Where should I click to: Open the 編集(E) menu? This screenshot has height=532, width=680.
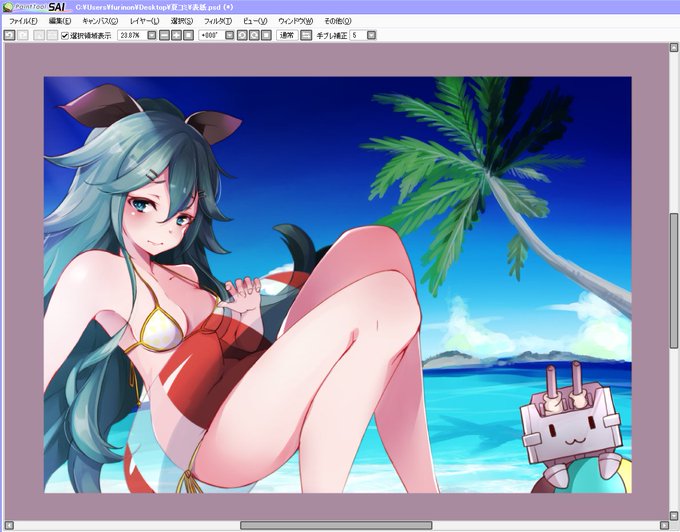pos(60,21)
